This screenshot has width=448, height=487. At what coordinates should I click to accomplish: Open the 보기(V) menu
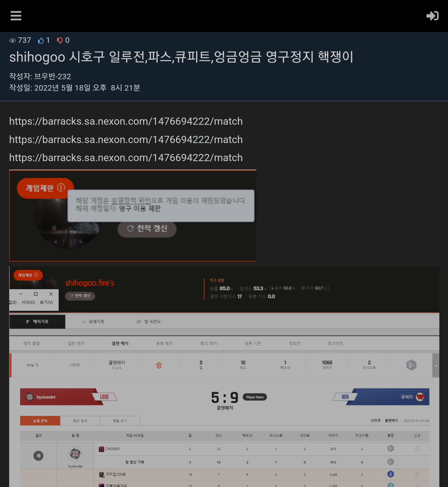(x=46, y=302)
